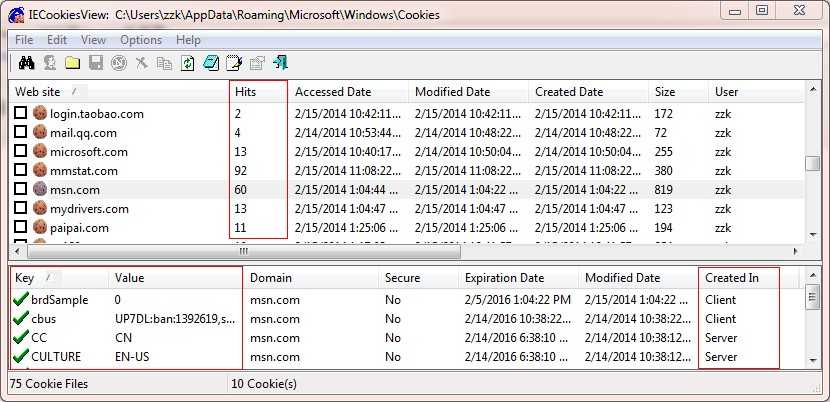Click lower pane scrollbar down arrow
830x402 pixels.
(x=813, y=361)
